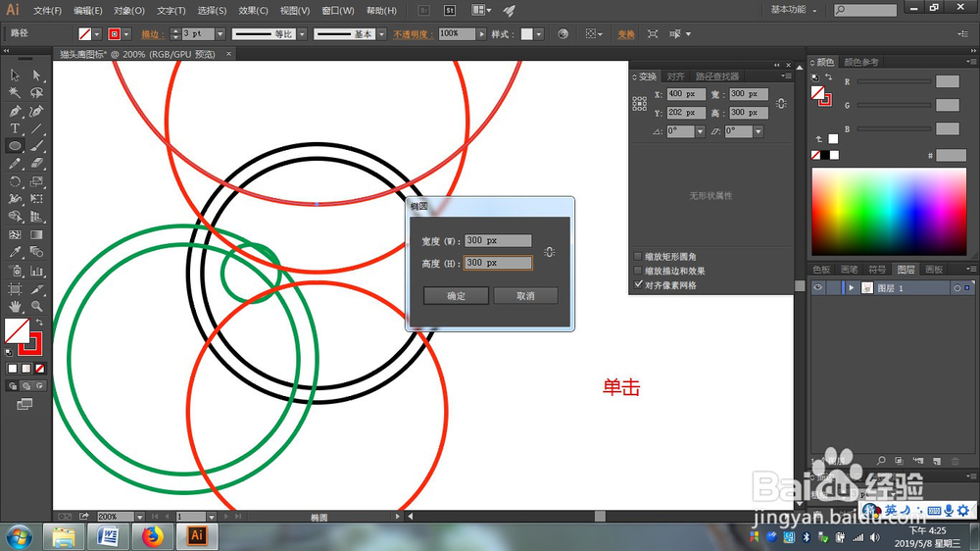This screenshot has height=551, width=980.
Task: Click the 变换 link in control bar
Action: click(625, 34)
